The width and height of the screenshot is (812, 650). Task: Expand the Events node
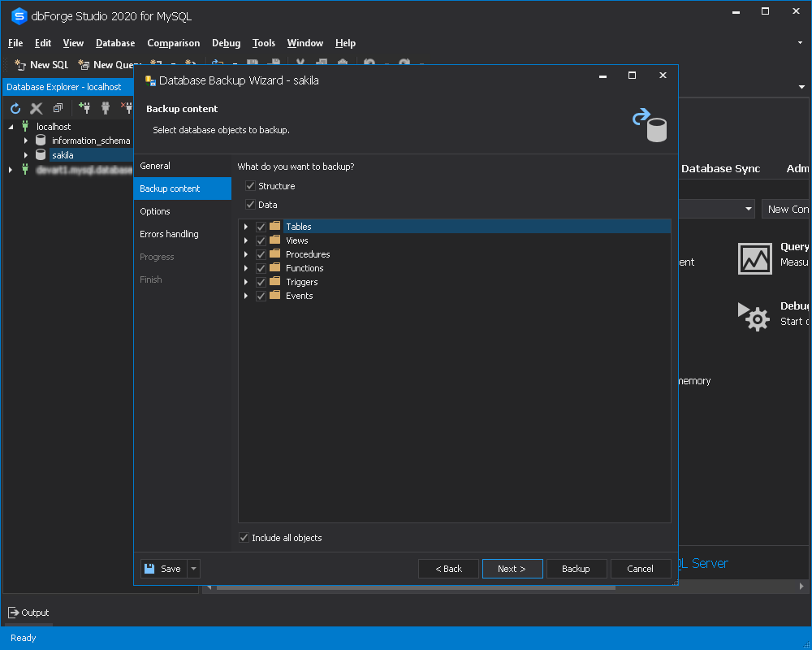tap(246, 296)
